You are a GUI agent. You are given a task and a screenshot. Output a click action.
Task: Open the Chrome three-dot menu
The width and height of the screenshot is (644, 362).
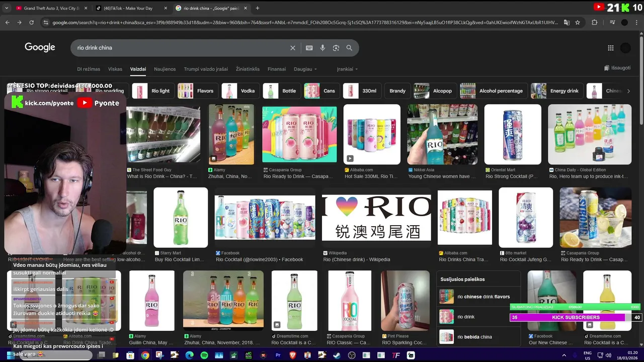click(x=636, y=22)
